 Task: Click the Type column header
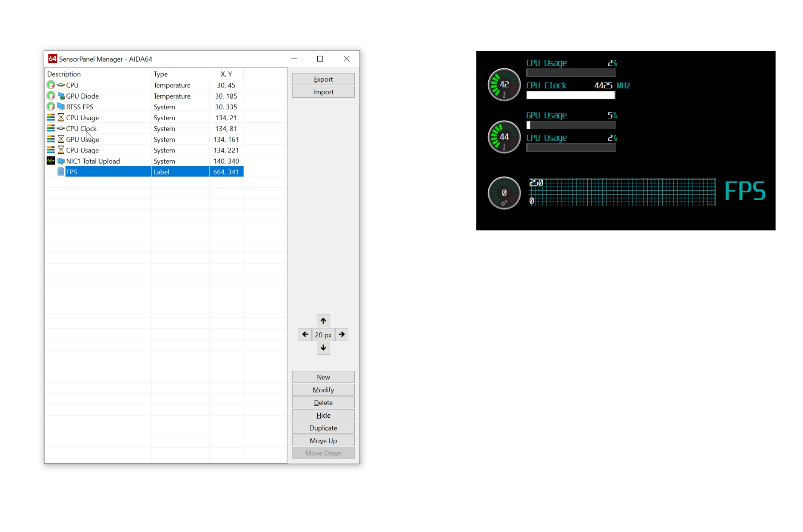[180, 74]
